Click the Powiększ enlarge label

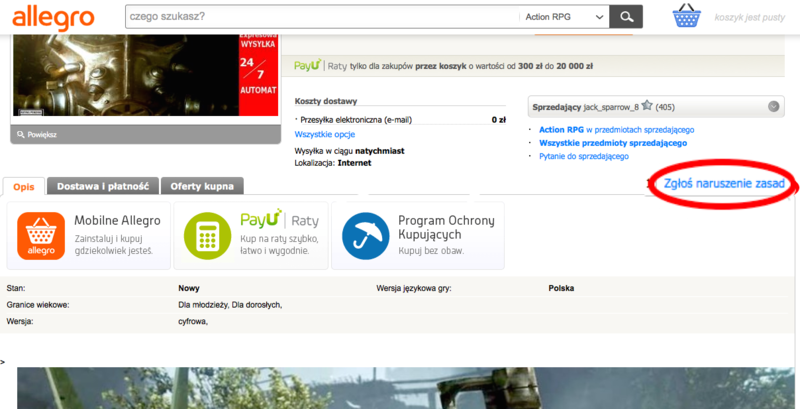pyautogui.click(x=42, y=135)
